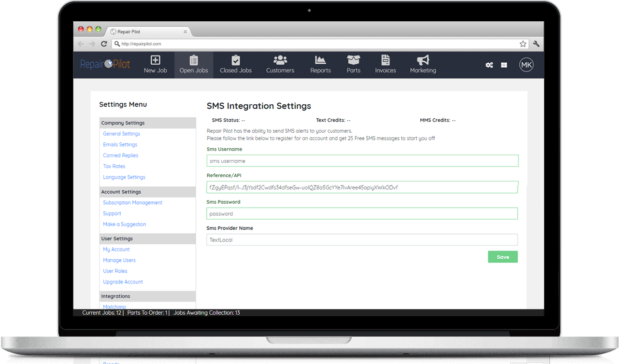Open the Marketing section
Screen dimensions: 632x364
[x=423, y=65]
